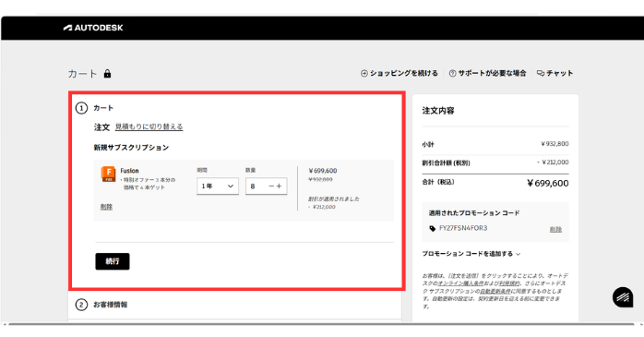
Task: Click the Autodesk logo in header
Action: [93, 28]
